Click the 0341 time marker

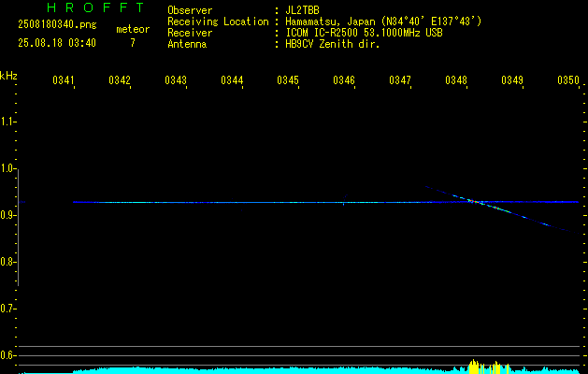[x=63, y=80]
